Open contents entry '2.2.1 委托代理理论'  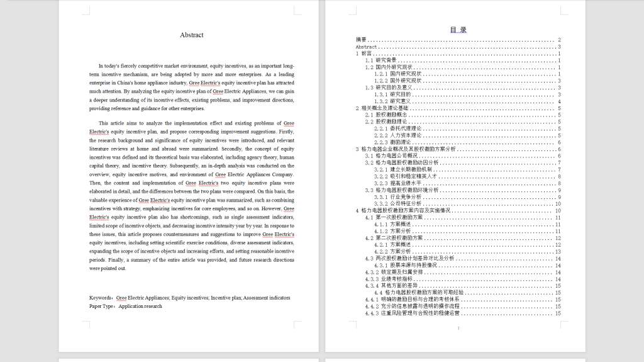click(x=467, y=129)
